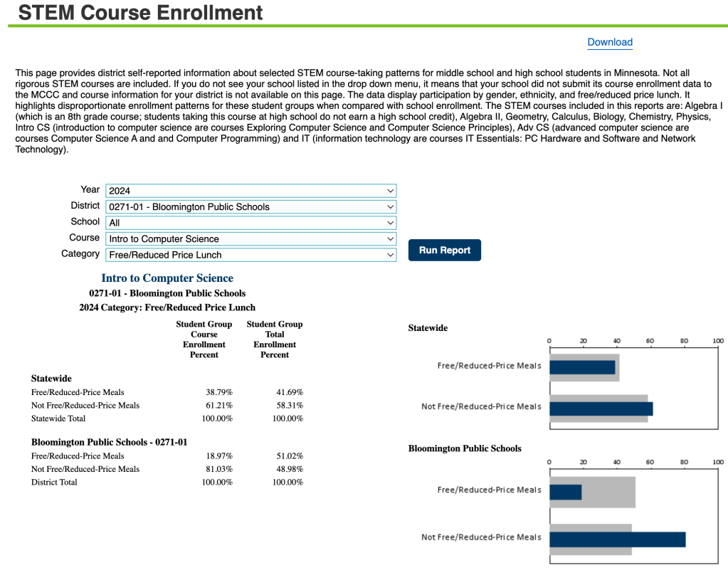Select Bloomington Not Free/Reduced-Price Meals blue bar

click(x=617, y=539)
